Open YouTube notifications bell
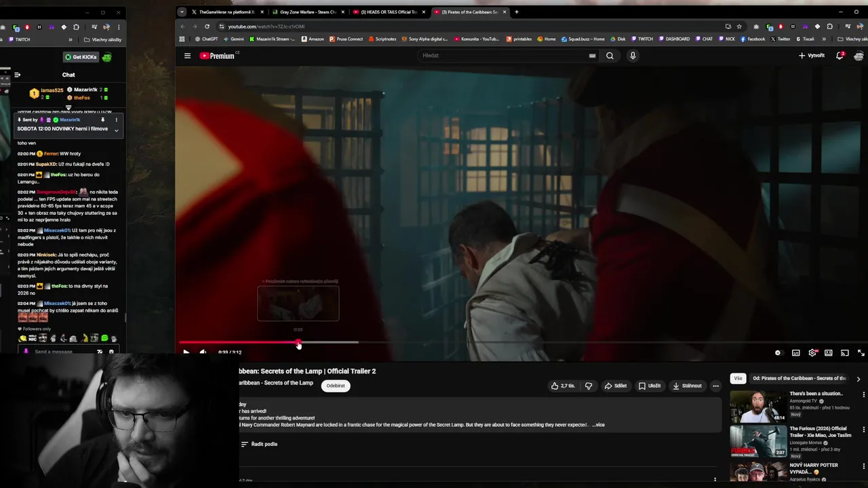 pyautogui.click(x=840, y=56)
